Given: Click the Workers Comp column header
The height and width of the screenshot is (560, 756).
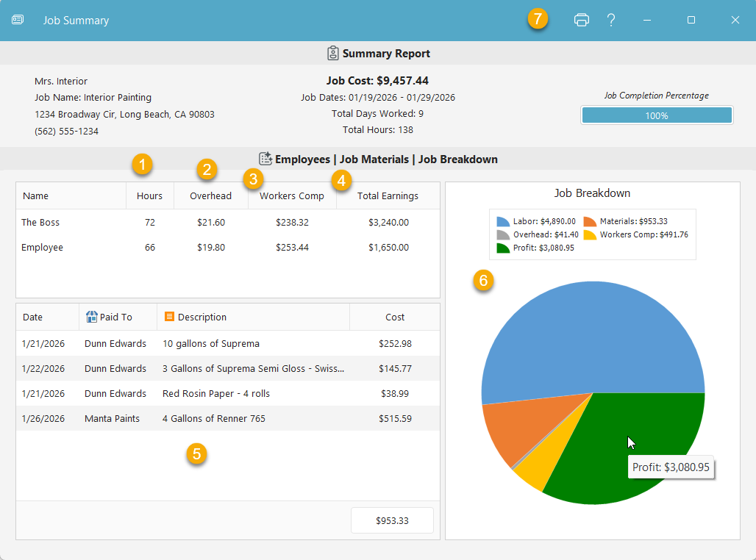Looking at the screenshot, I should (x=291, y=196).
